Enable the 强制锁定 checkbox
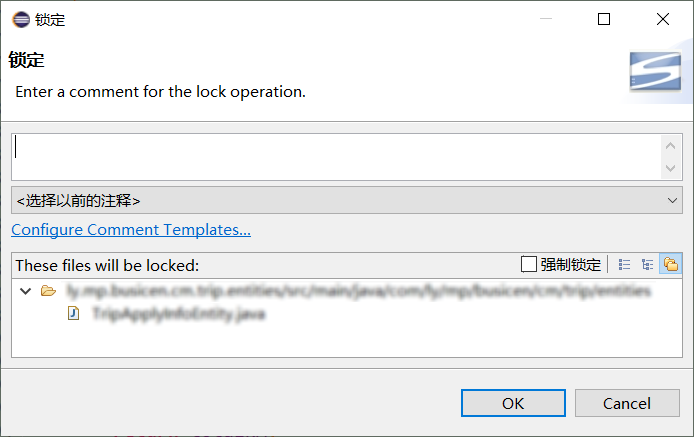Image resolution: width=694 pixels, height=437 pixels. [x=528, y=264]
